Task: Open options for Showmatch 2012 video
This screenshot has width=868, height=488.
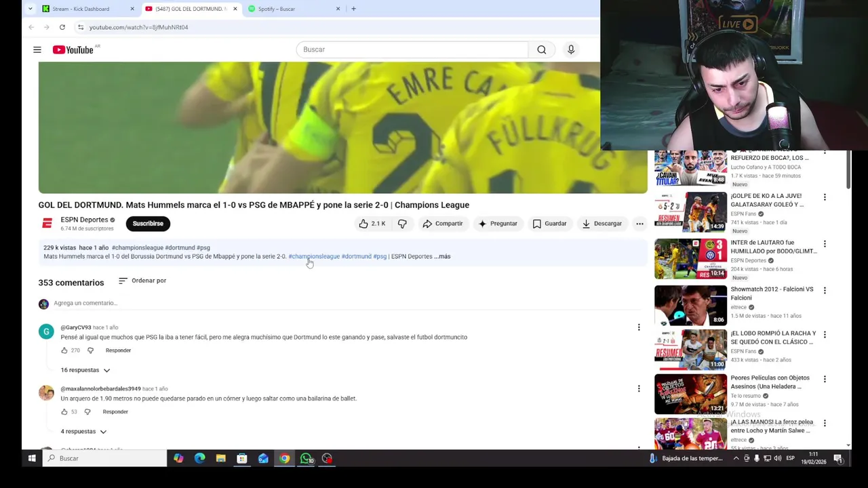Action: [825, 290]
